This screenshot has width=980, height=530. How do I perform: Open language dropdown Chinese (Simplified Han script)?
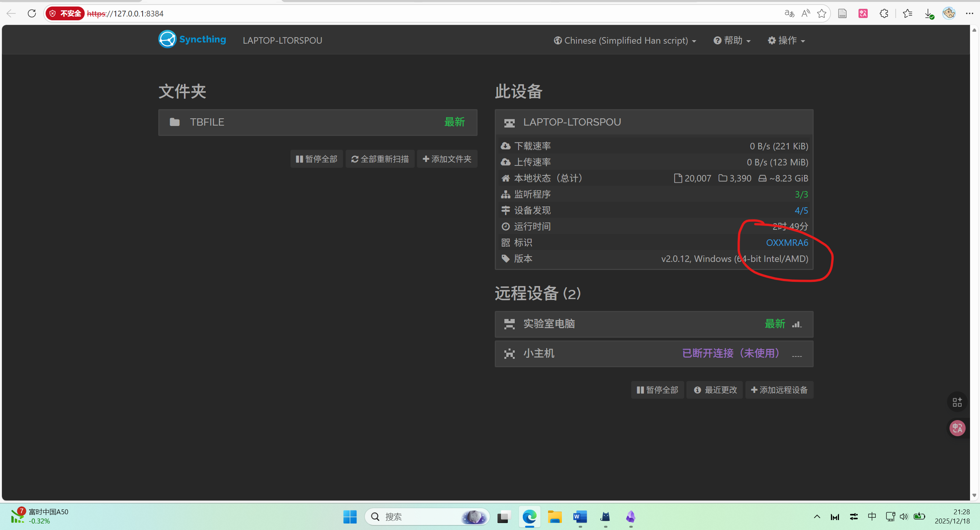coord(625,41)
